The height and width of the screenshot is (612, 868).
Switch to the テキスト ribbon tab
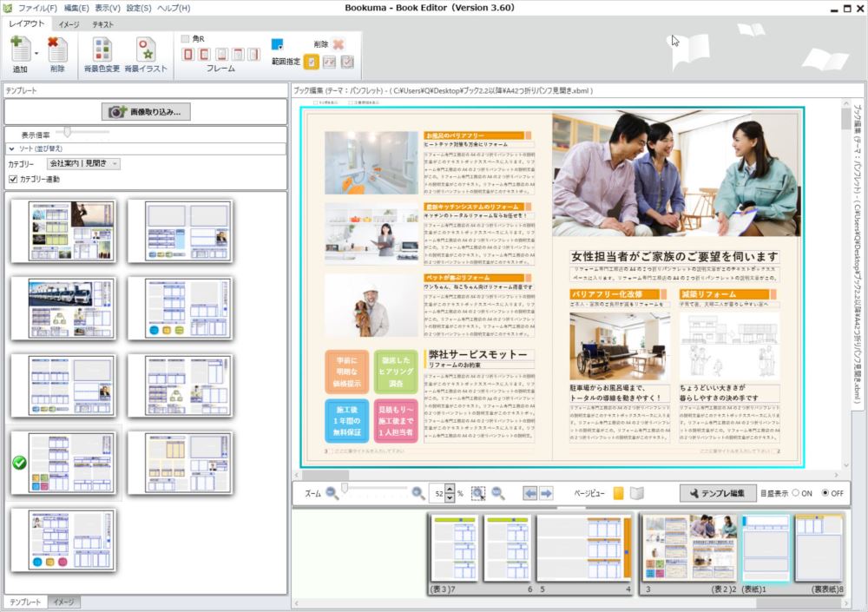[102, 24]
